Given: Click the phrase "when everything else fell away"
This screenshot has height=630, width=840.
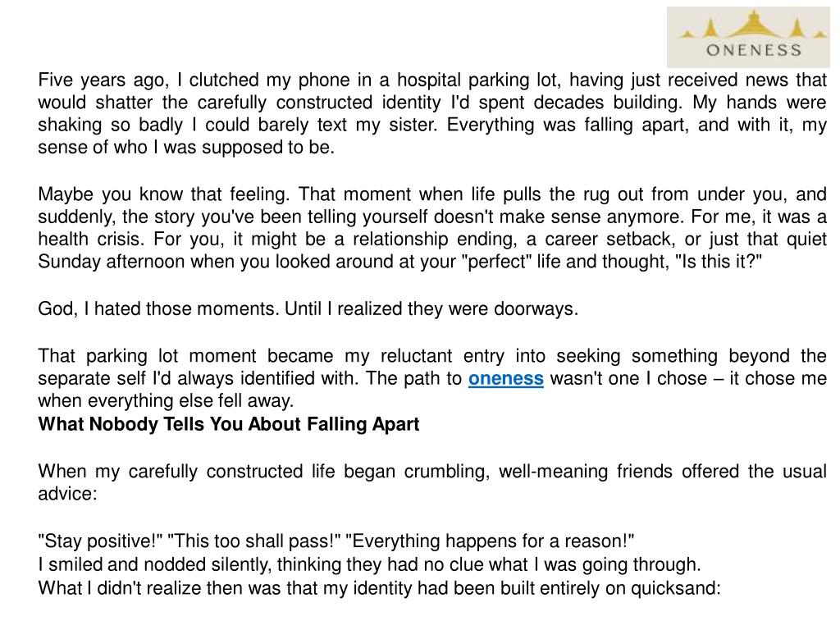Looking at the screenshot, I should [x=166, y=400].
